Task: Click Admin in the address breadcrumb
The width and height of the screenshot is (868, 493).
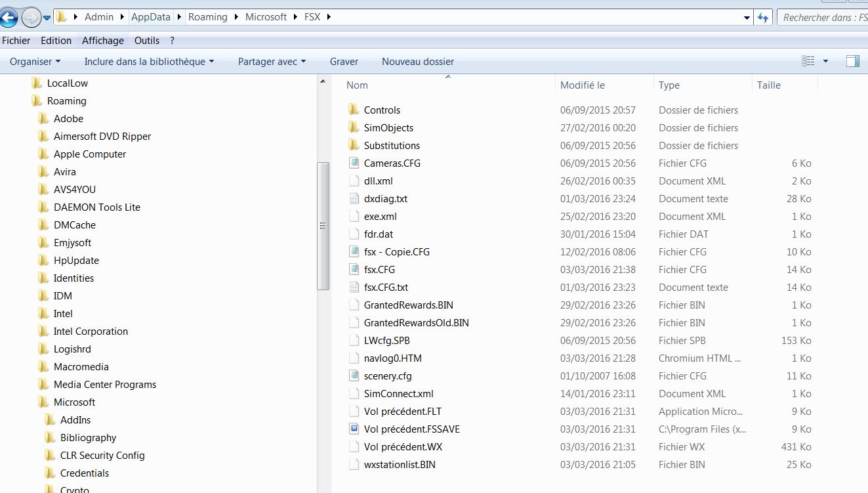Action: [x=99, y=17]
